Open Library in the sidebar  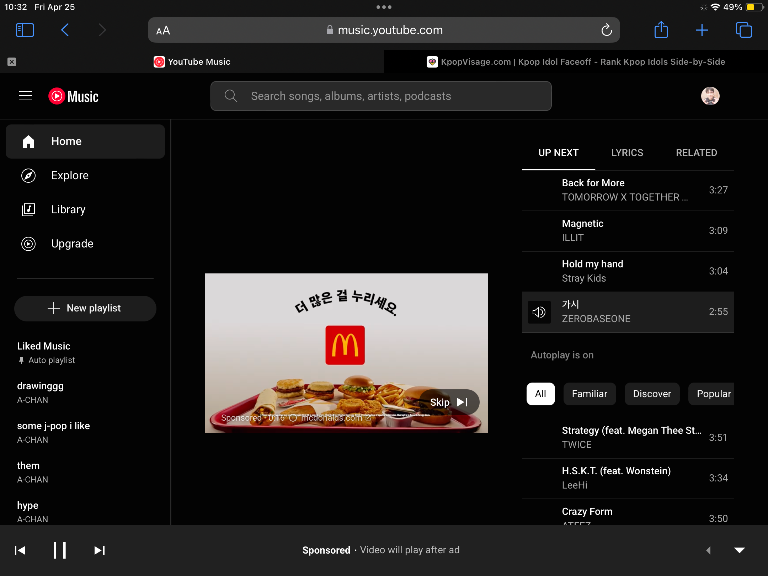tap(85, 210)
